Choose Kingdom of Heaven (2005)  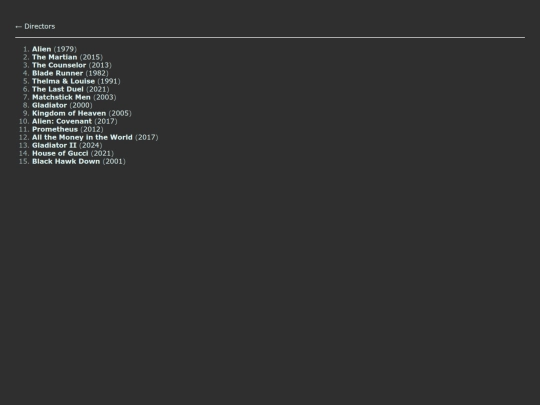pyautogui.click(x=82, y=113)
